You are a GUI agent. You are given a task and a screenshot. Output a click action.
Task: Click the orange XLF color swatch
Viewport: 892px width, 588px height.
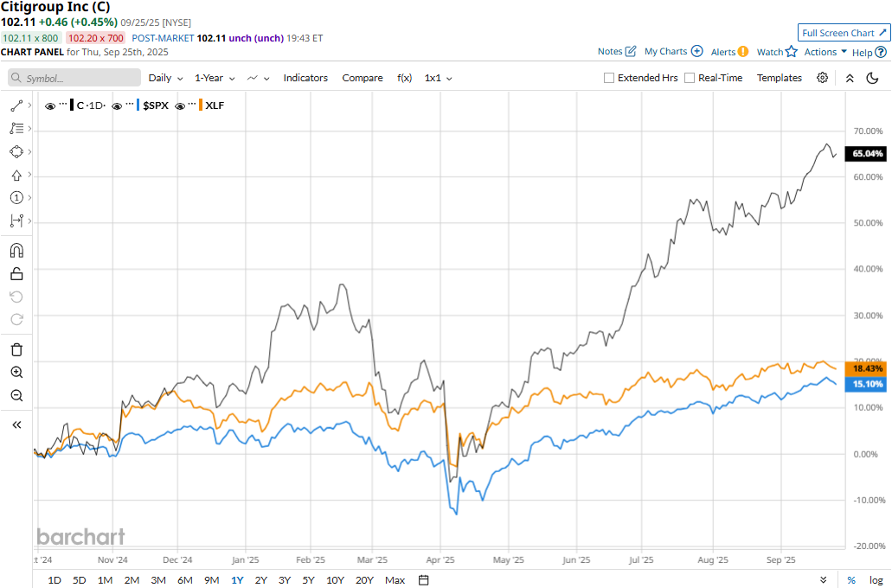point(200,105)
